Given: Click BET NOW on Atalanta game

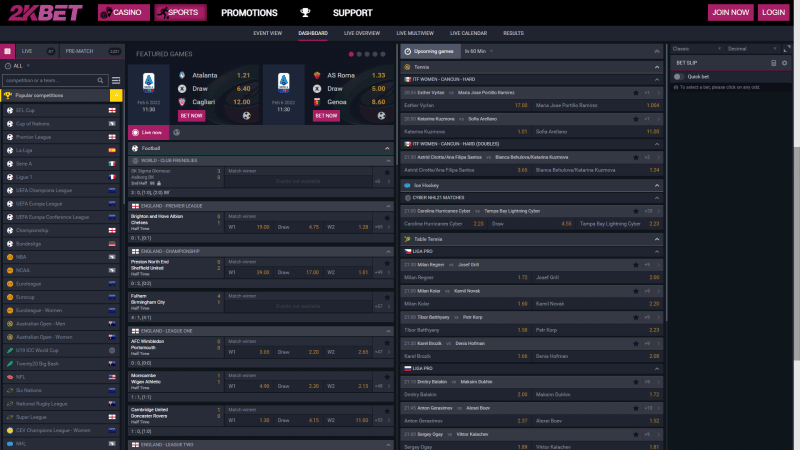Looking at the screenshot, I should pyautogui.click(x=191, y=116).
